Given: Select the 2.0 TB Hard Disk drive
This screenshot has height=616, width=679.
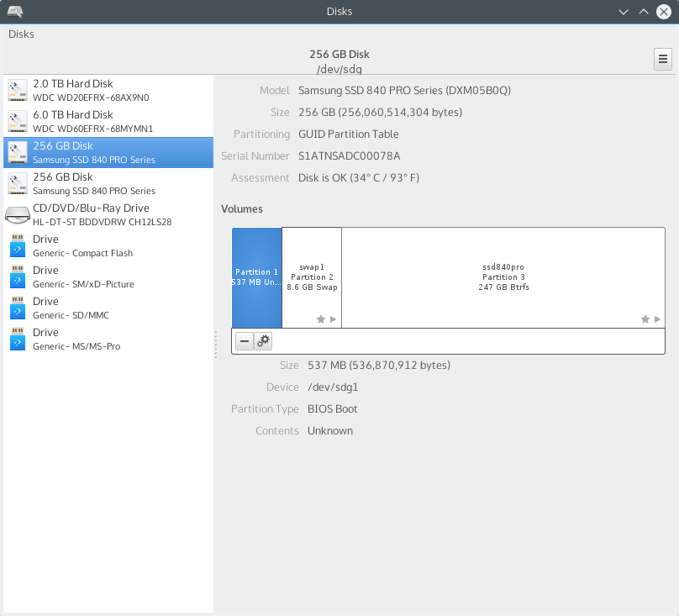Looking at the screenshot, I should (x=108, y=90).
